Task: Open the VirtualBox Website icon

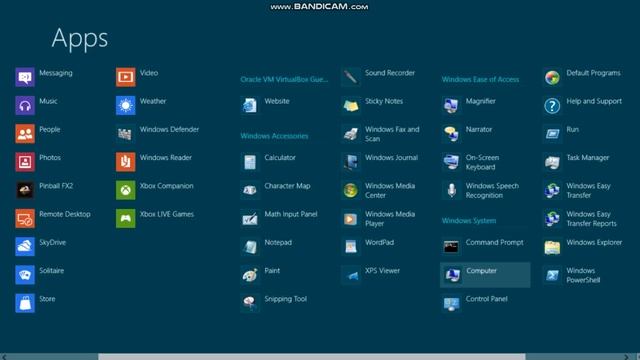Action: (250, 105)
